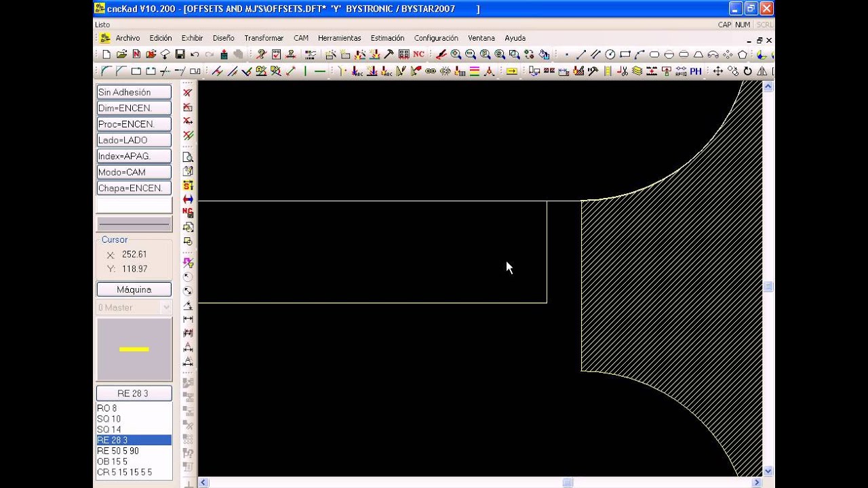Open the Edición menu
Screen dimensions: 868x488
pos(161,38)
